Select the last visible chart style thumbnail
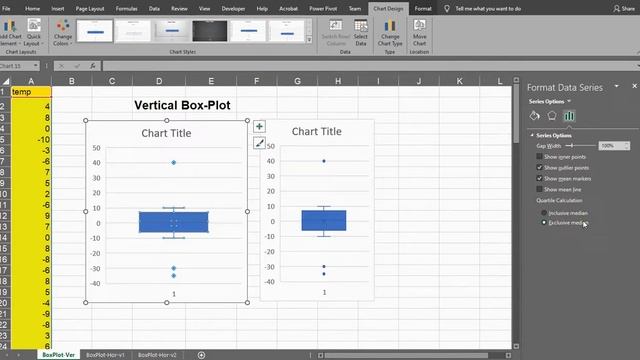Screen dimensions: 640x360 point(287,31)
